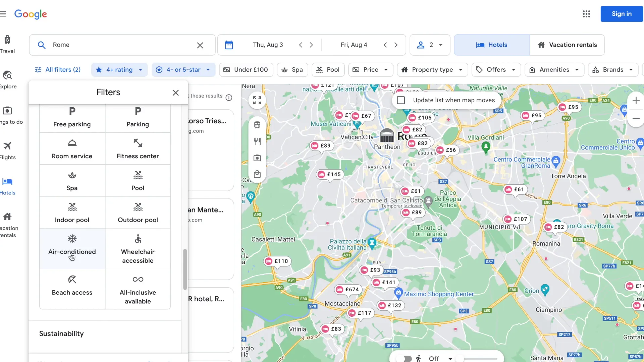This screenshot has width=644, height=362.
Task: Toggle the Pool chip in filter bar
Action: tap(328, 70)
